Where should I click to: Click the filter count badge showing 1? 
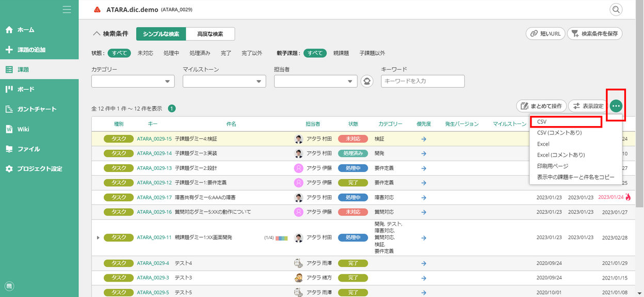pyautogui.click(x=172, y=108)
